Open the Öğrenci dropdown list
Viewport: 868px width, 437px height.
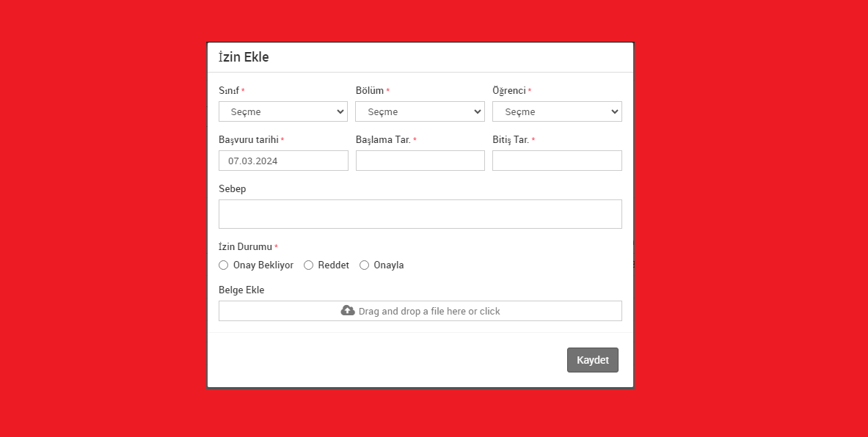(556, 111)
